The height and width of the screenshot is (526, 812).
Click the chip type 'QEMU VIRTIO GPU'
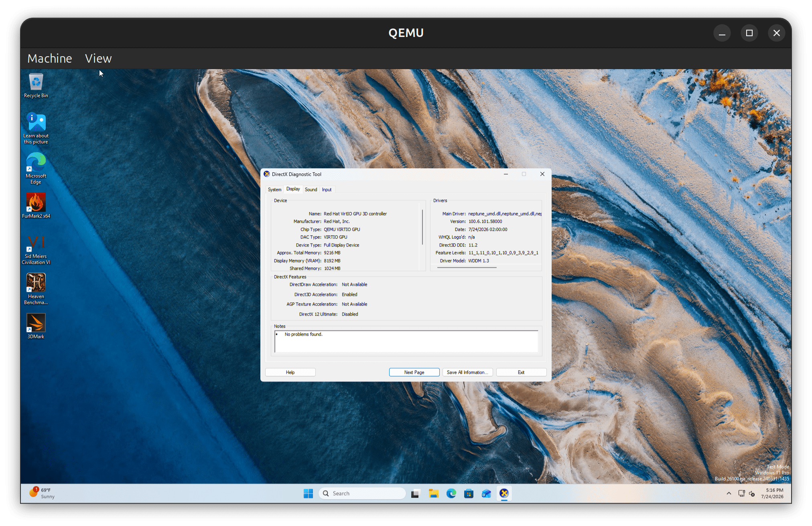pyautogui.click(x=342, y=229)
